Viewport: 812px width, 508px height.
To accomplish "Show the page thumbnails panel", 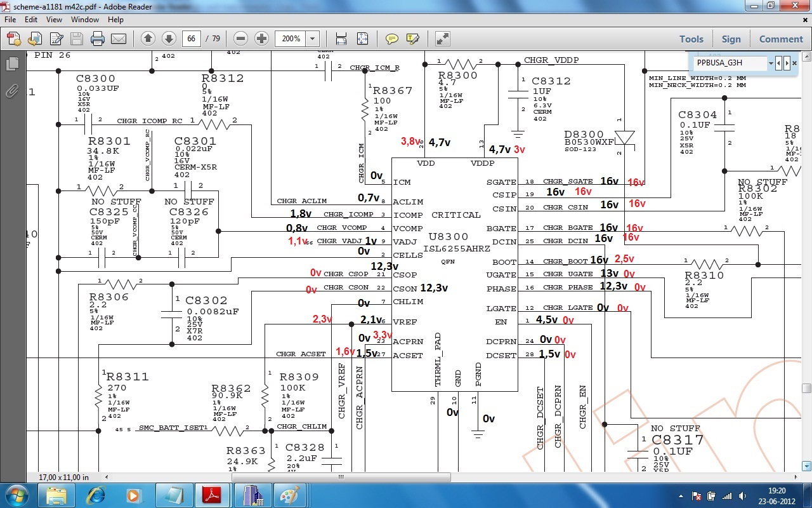I will [12, 64].
